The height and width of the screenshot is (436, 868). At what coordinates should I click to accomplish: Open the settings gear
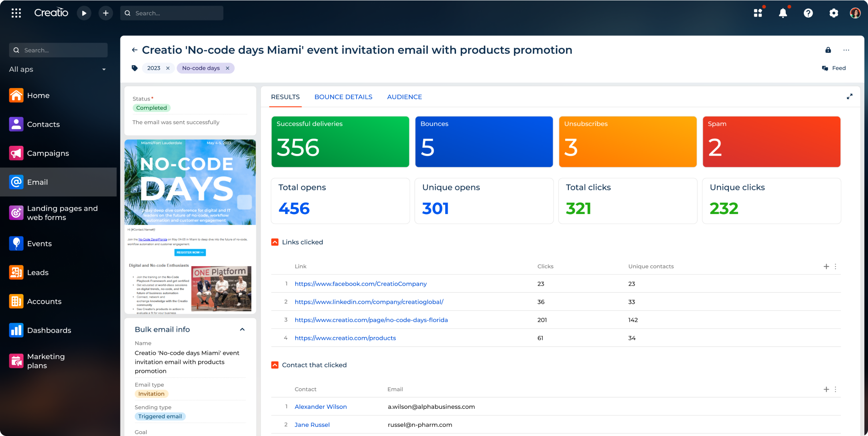834,13
